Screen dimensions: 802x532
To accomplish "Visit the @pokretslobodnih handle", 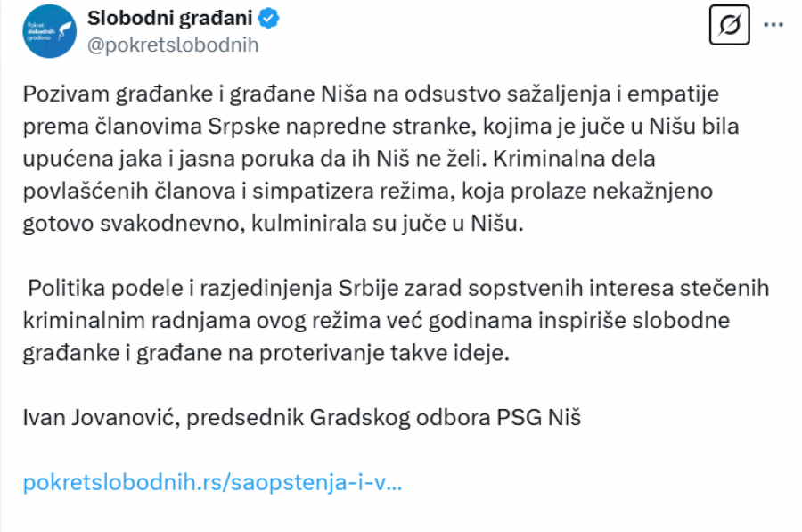I will click(173, 45).
